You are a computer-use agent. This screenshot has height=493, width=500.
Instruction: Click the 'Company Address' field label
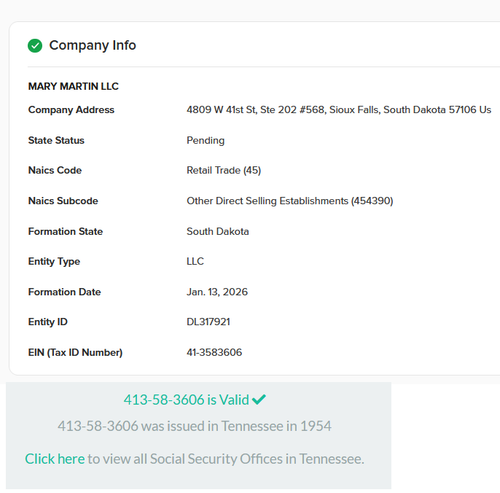71,110
